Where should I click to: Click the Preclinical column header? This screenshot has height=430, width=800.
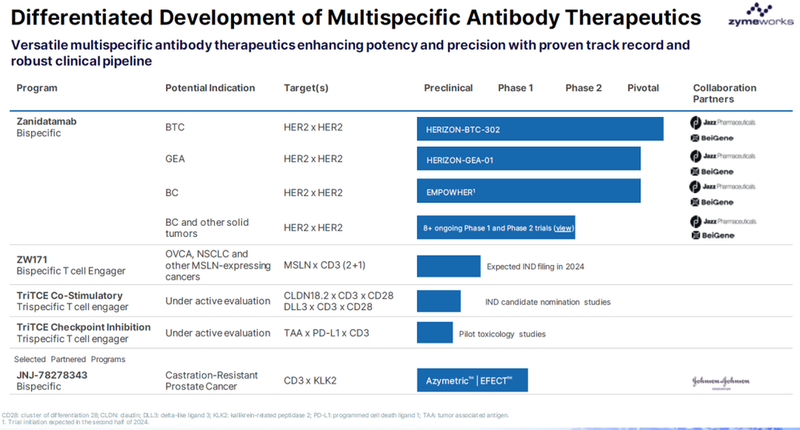point(448,88)
